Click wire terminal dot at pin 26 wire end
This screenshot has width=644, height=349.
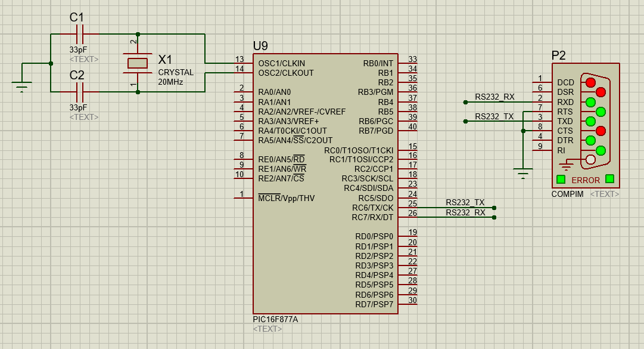click(494, 218)
